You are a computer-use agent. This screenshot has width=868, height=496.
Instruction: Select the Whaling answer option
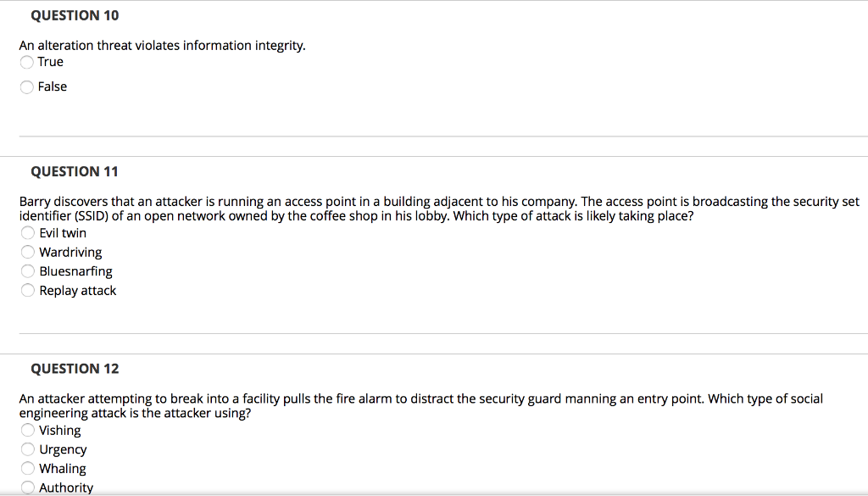26,468
